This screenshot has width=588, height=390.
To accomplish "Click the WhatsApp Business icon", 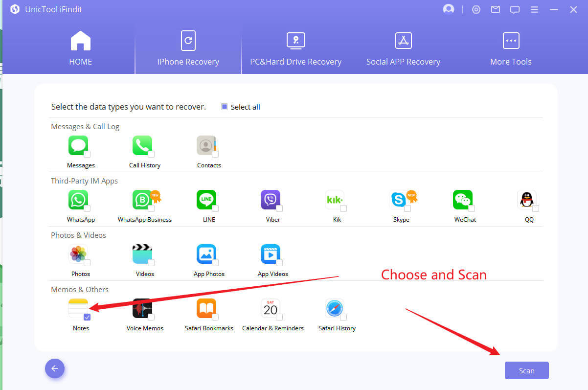I will 142,200.
